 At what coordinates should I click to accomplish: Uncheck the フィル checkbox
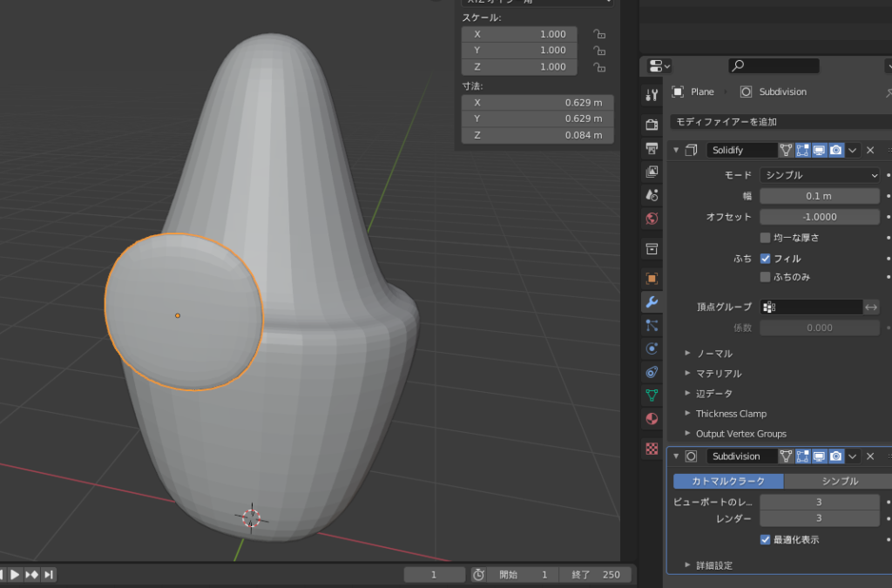(765, 259)
